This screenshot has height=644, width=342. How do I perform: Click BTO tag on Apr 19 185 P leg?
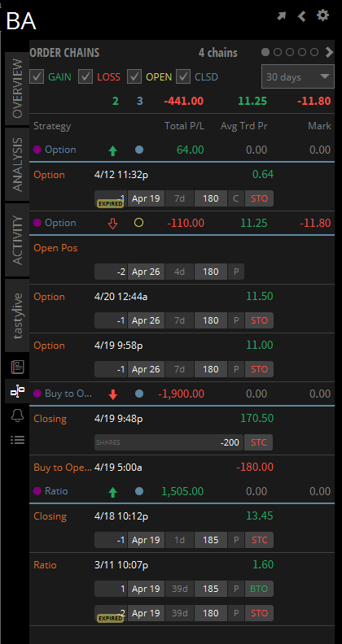point(259,589)
